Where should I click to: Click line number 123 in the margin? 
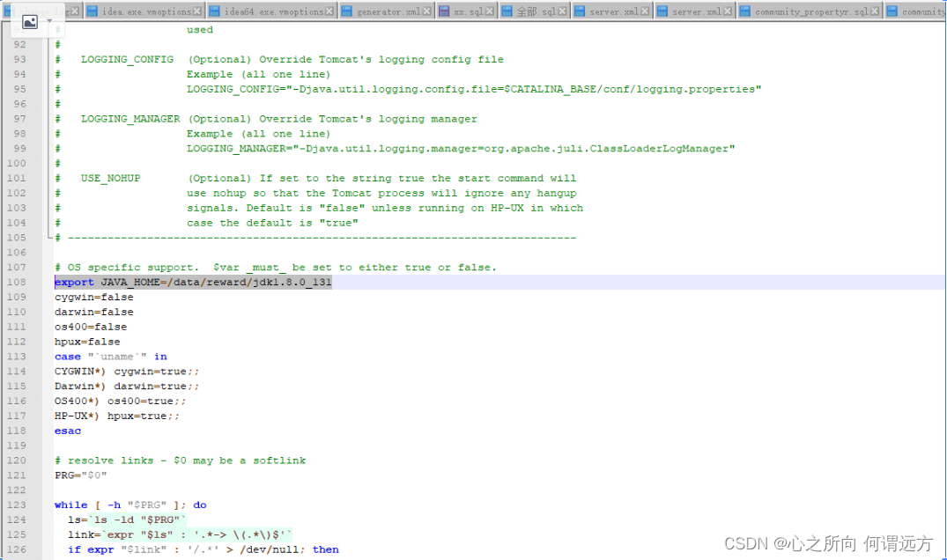pos(17,505)
